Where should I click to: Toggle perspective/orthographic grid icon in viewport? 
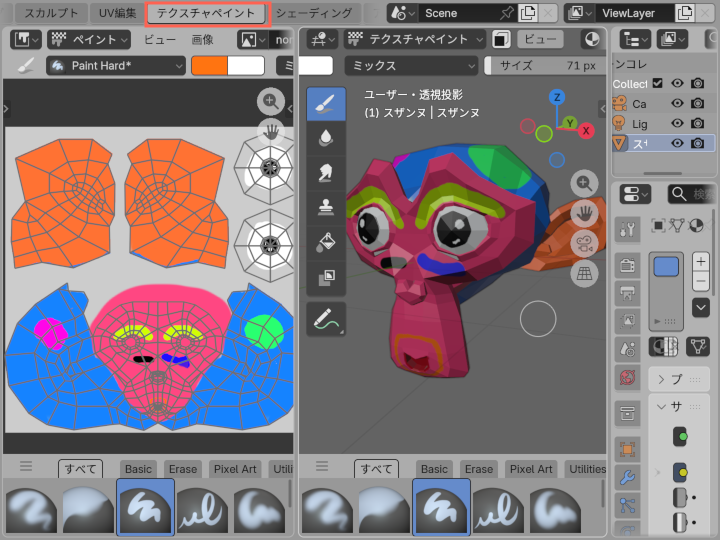pos(584,274)
